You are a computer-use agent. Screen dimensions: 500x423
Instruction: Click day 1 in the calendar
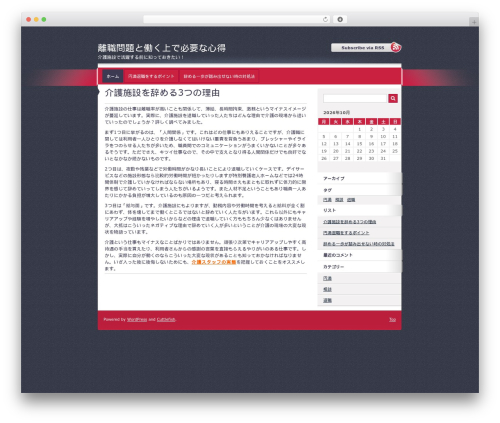click(x=359, y=129)
